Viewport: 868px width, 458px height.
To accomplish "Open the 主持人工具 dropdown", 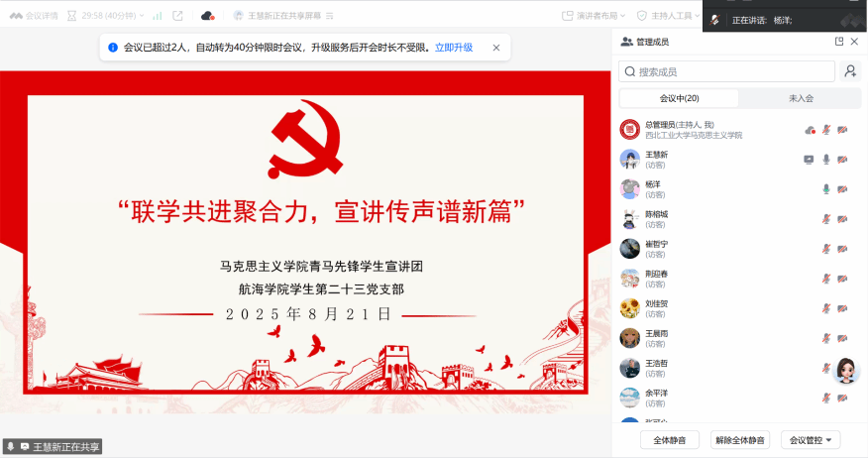I will tap(669, 16).
